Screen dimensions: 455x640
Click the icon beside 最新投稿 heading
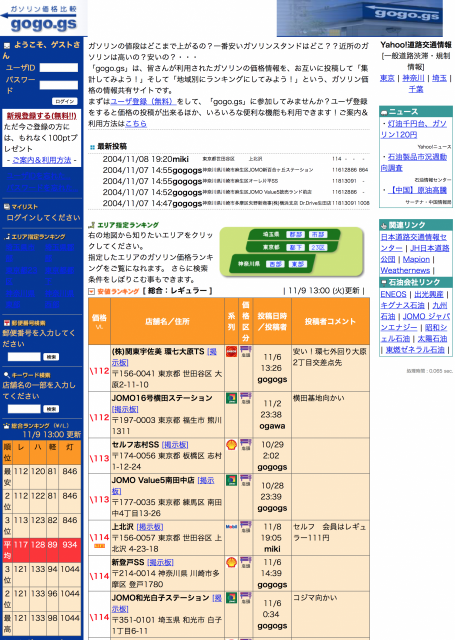[93, 147]
